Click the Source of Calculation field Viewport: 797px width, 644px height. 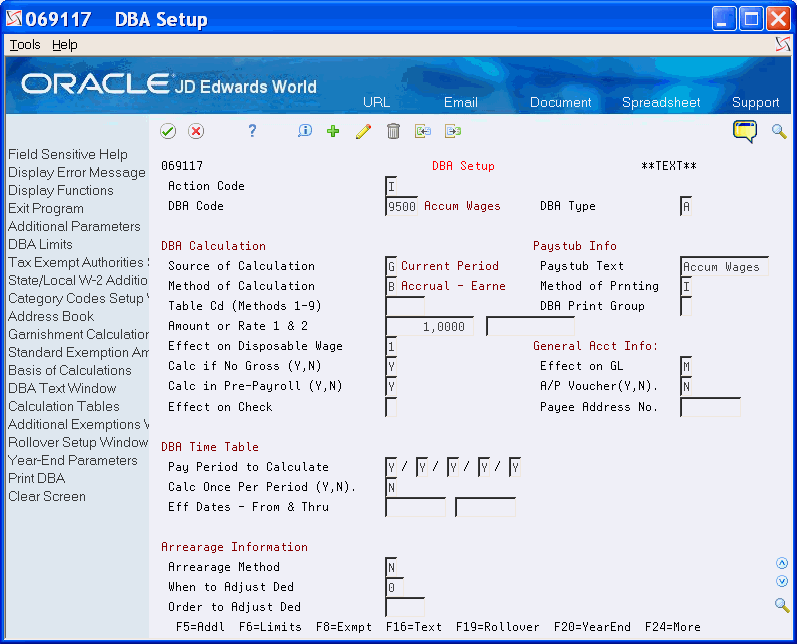[x=391, y=266]
